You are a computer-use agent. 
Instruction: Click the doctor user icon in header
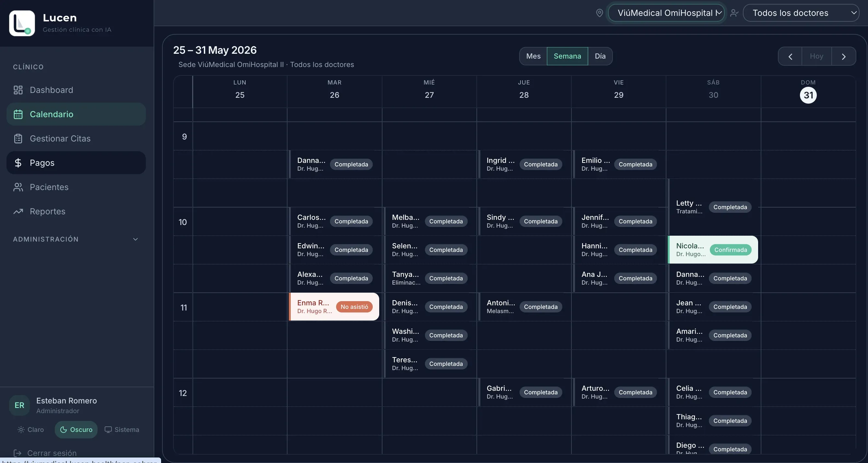(x=734, y=13)
